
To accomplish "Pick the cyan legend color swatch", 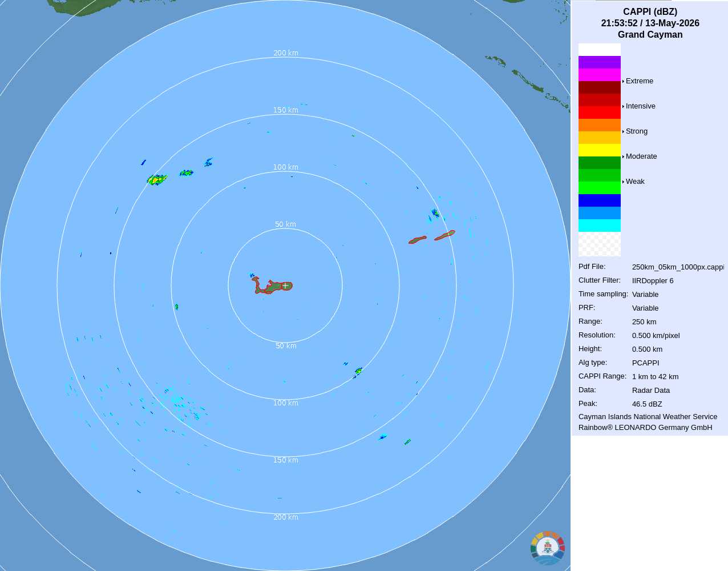I will [x=600, y=226].
